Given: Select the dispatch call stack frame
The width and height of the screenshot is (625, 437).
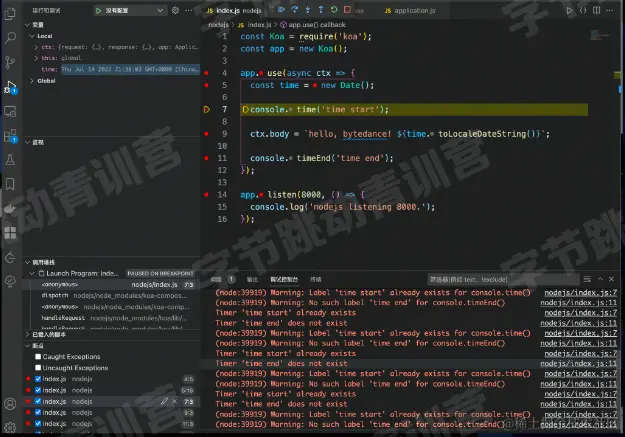Looking at the screenshot, I should (111, 295).
